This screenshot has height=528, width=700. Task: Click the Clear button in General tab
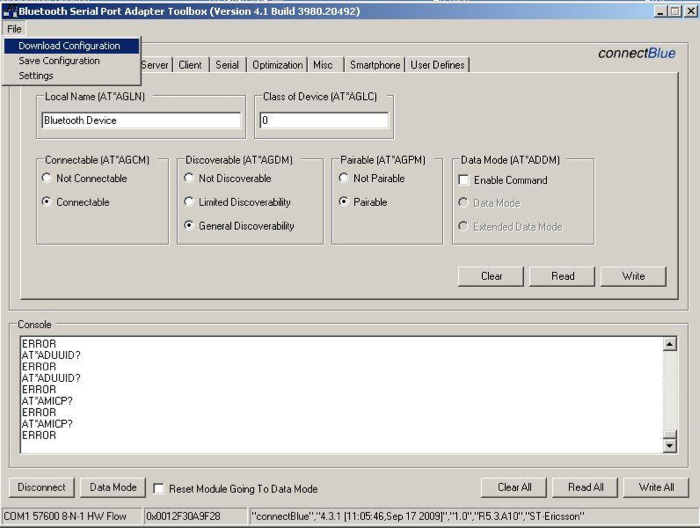tap(491, 276)
